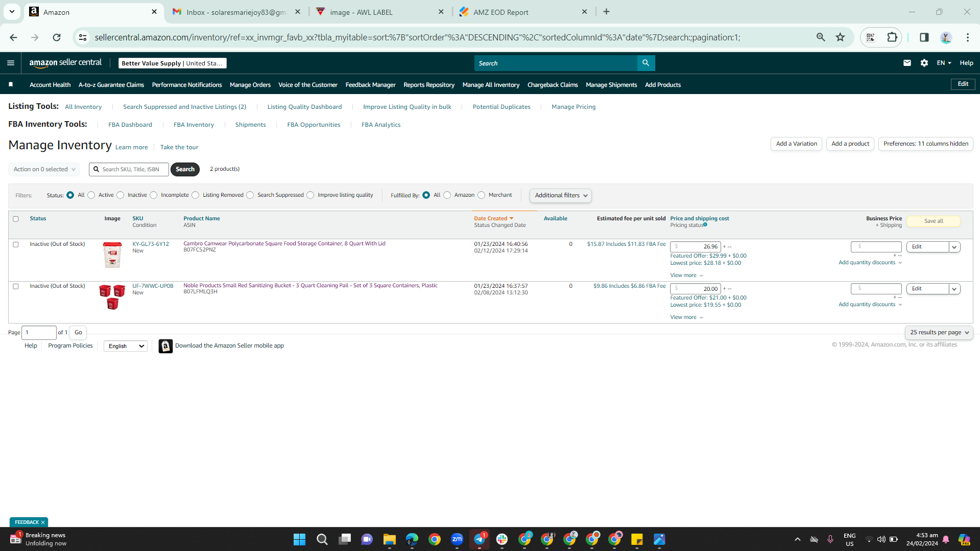The image size is (980, 551).
Task: Expand View more for Cambro row
Action: (687, 275)
